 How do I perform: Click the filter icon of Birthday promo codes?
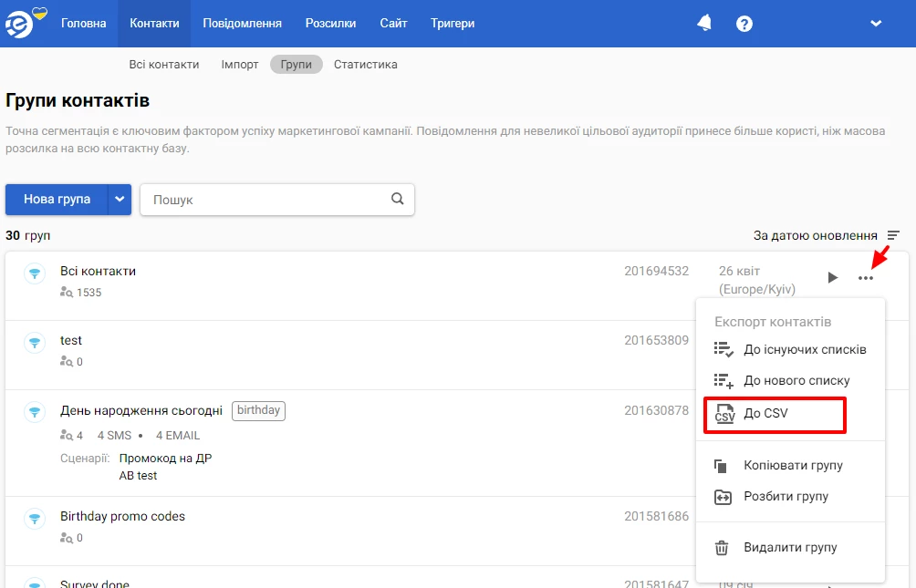35,518
